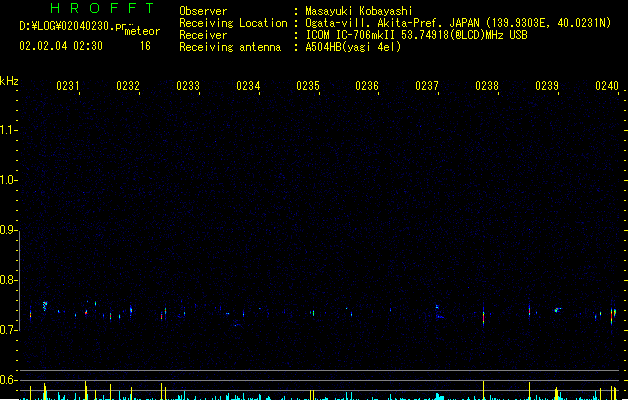The height and width of the screenshot is (400, 629).
Task: Click the 0238 time marker
Action: 487,86
